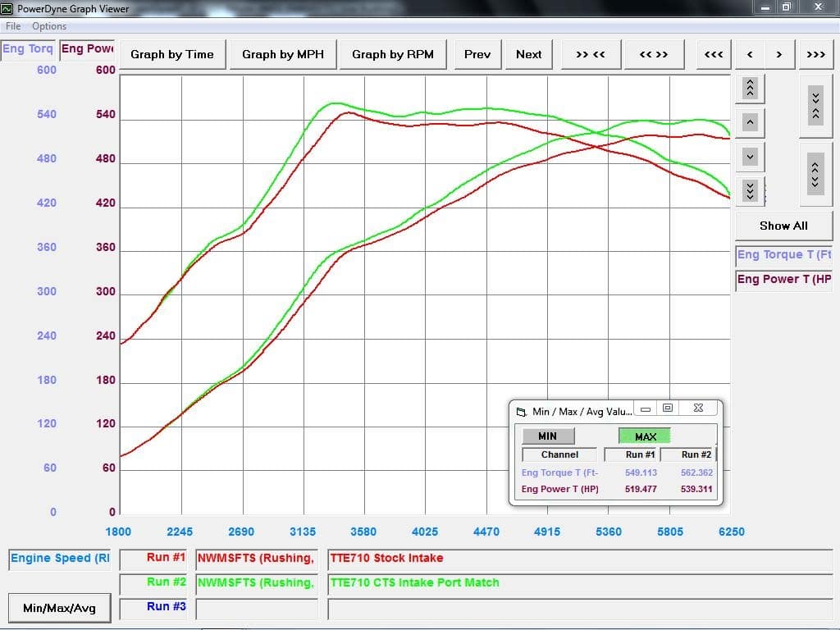Click the "<<<" fast-rewind arrow icon
This screenshot has height=630, width=840.
(713, 54)
